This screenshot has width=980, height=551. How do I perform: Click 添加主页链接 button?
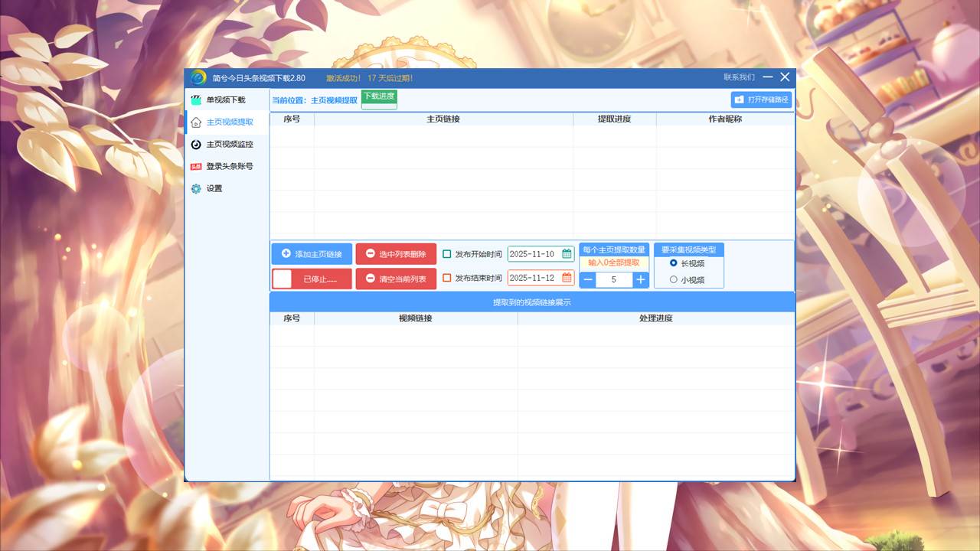point(312,254)
